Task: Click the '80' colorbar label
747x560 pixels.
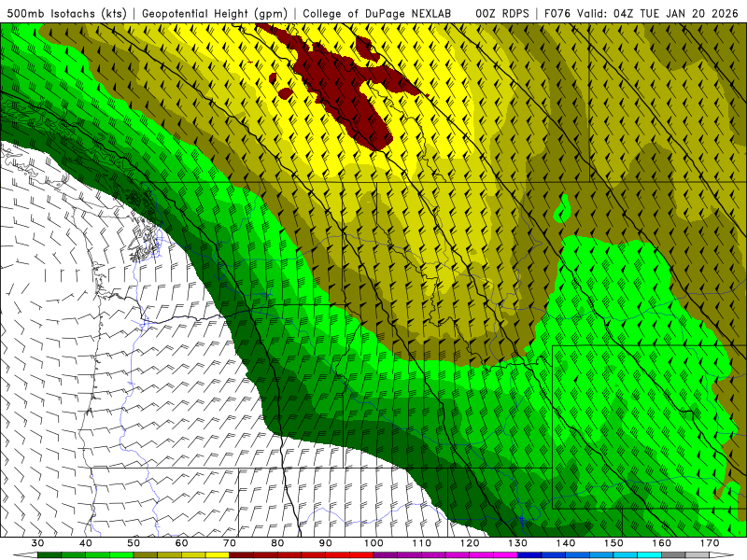Action: 277,543
